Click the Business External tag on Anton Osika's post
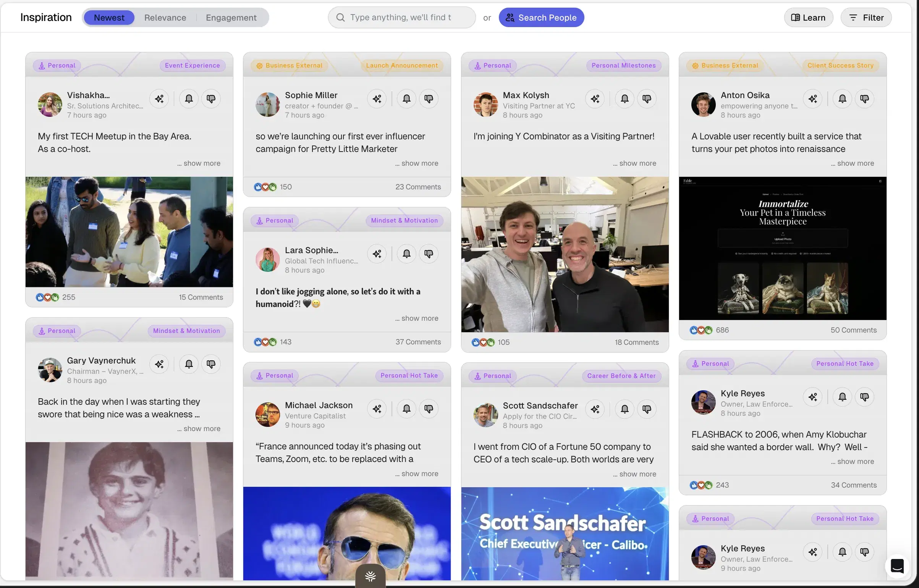 [725, 65]
